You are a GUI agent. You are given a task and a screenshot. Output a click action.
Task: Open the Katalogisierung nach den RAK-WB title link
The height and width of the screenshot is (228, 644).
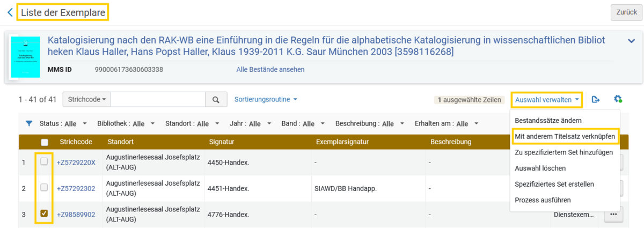coord(327,46)
